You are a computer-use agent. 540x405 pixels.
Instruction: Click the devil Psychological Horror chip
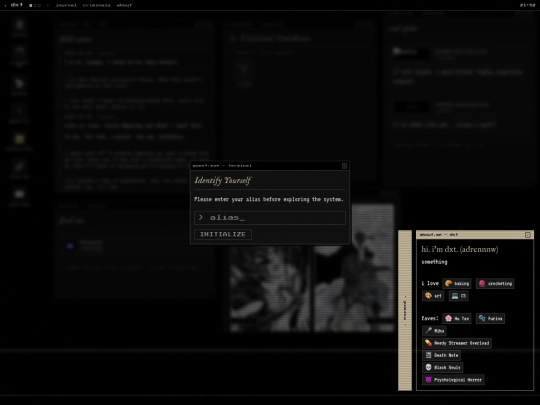pyautogui.click(x=453, y=380)
